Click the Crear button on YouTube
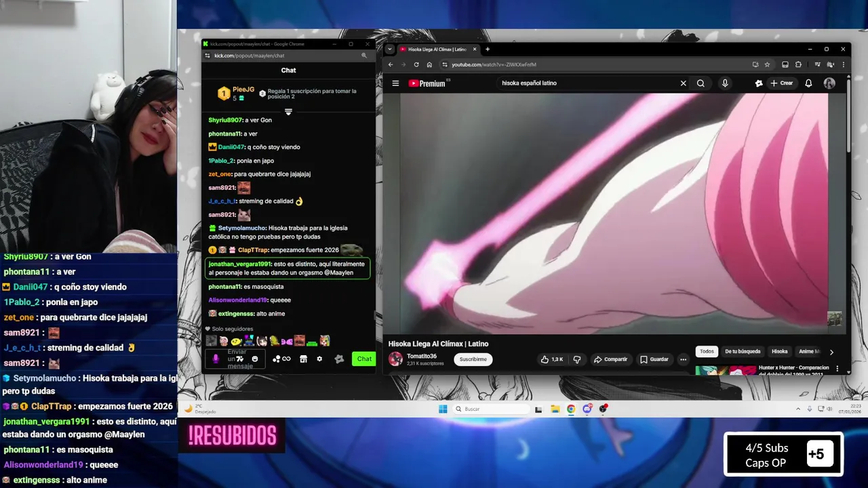Image resolution: width=868 pixels, height=488 pixels. [x=782, y=83]
